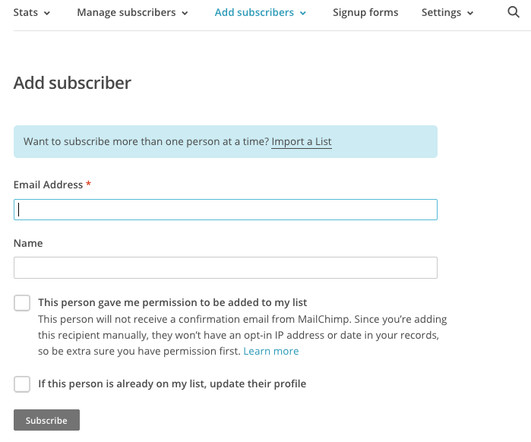Viewport: 531px width, 442px height.
Task: Click the 'If this person is already on my list' label
Action: (x=172, y=384)
